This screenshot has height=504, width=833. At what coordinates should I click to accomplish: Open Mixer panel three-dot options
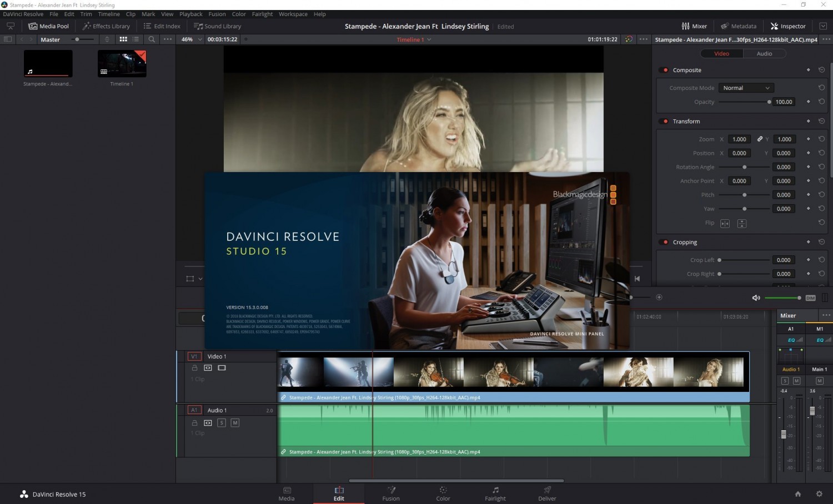826,315
